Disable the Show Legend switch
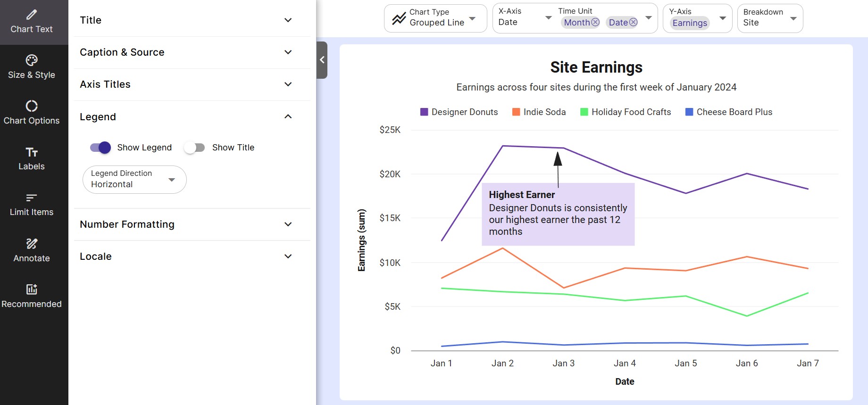Viewport: 868px width, 405px height. coord(100,148)
